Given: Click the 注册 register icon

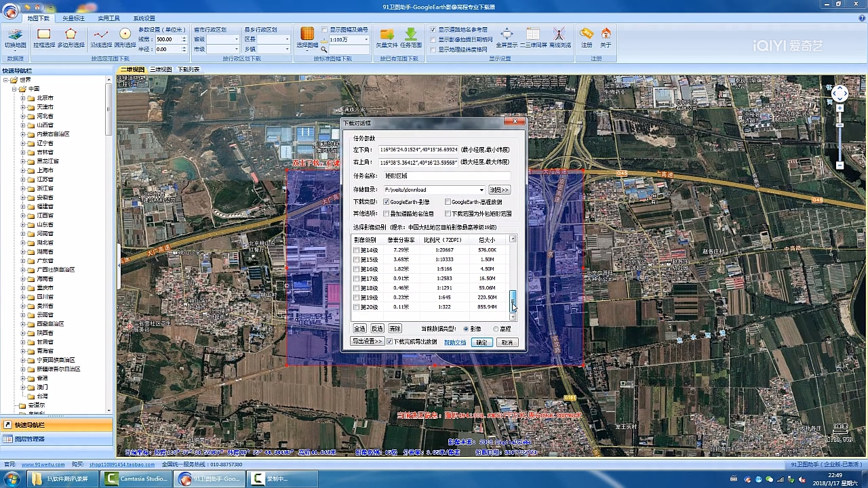Looking at the screenshot, I should [587, 33].
